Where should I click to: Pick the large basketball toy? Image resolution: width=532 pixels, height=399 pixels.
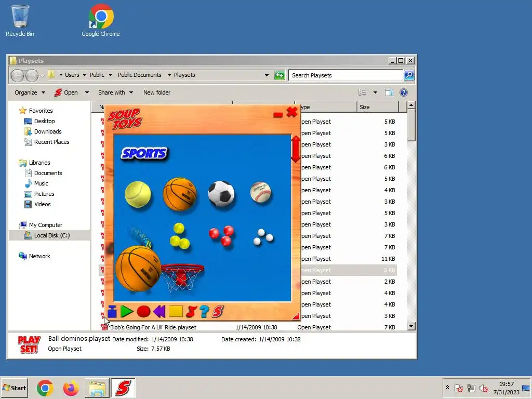tap(138, 269)
